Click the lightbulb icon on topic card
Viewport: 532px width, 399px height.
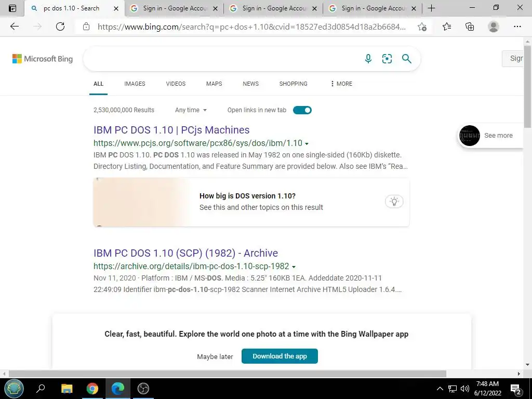[x=394, y=202]
